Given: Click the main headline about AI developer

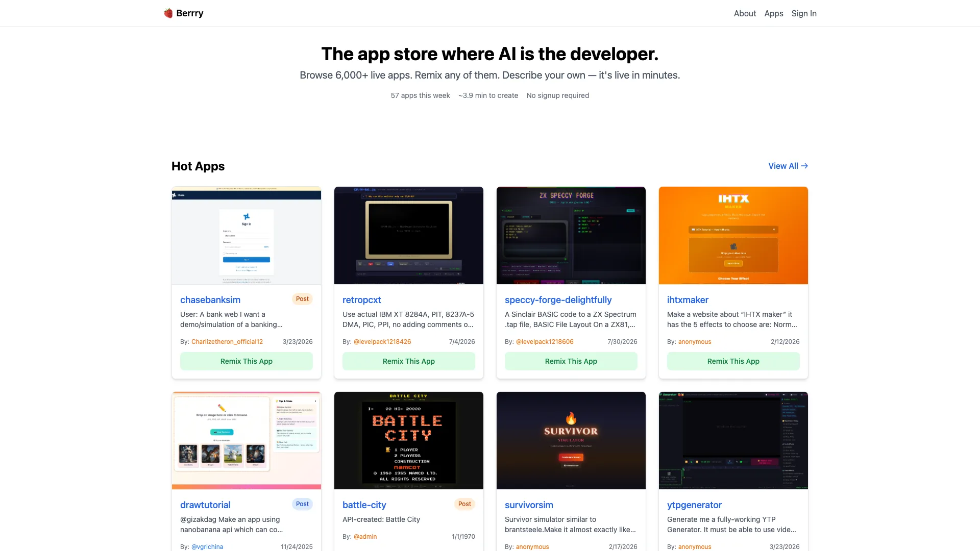Looking at the screenshot, I should (x=490, y=54).
